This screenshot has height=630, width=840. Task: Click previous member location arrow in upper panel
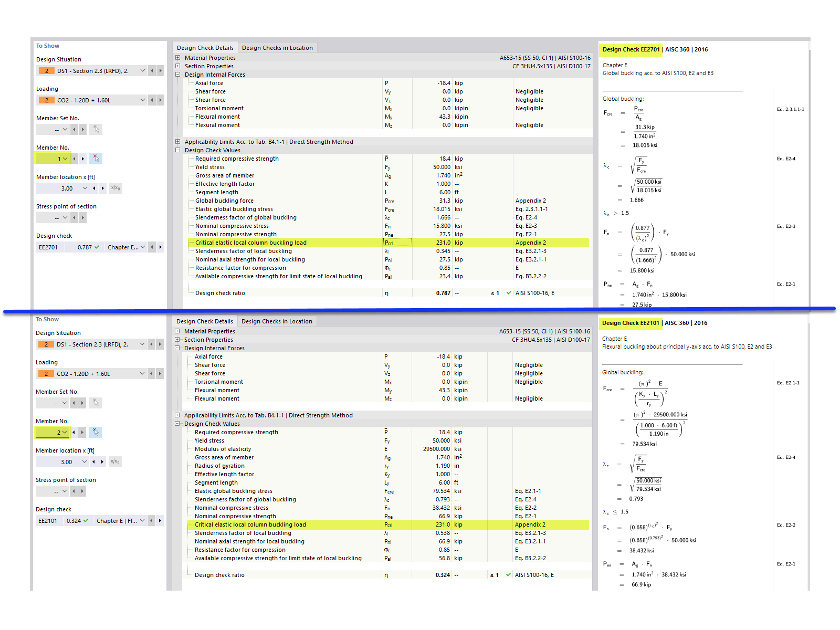94,188
